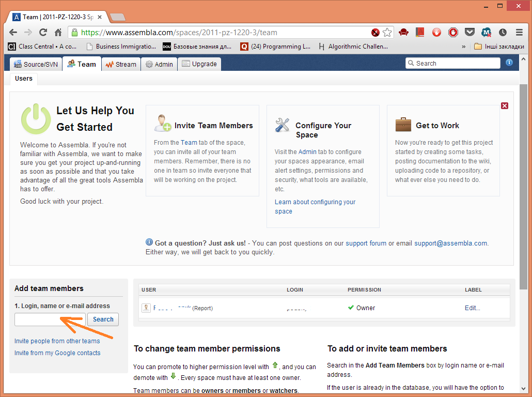The image size is (532, 397).
Task: Open the AdBlock stop-hand extension icon
Action: pos(453,33)
